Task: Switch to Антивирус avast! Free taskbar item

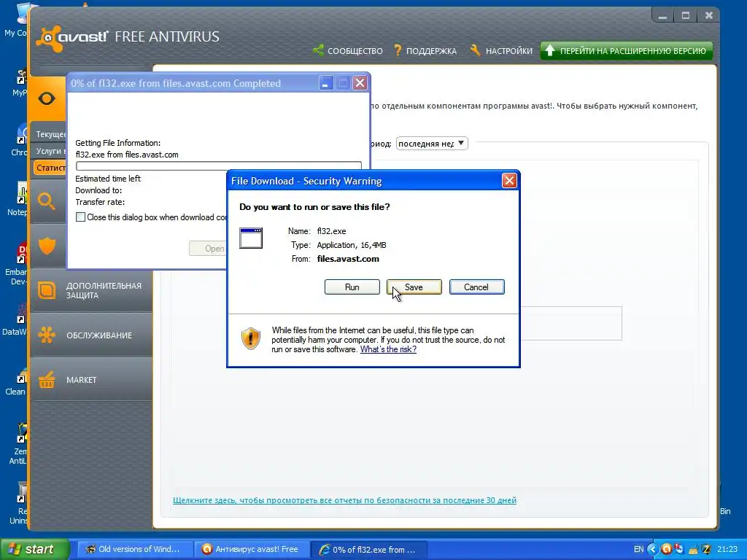Action: click(x=252, y=549)
